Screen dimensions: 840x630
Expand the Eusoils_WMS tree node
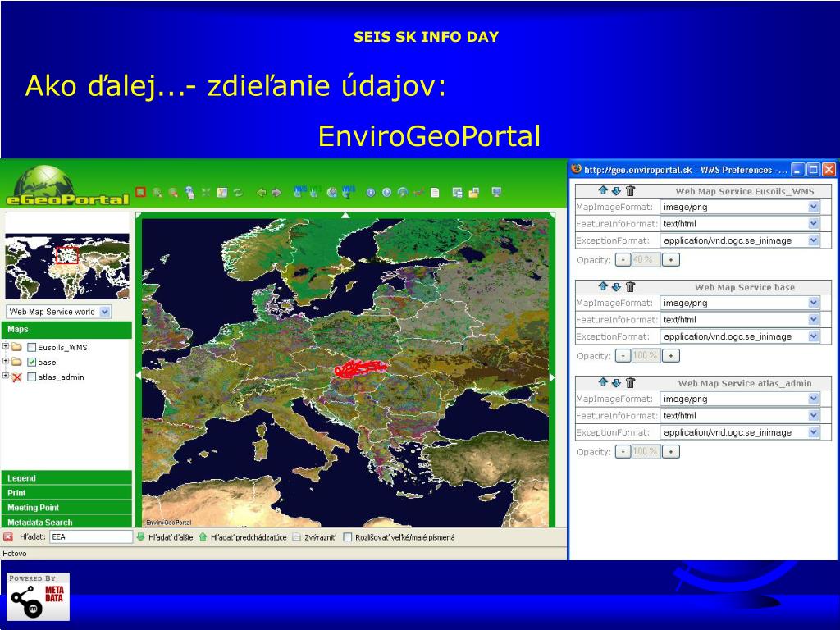pyautogui.click(x=6, y=346)
